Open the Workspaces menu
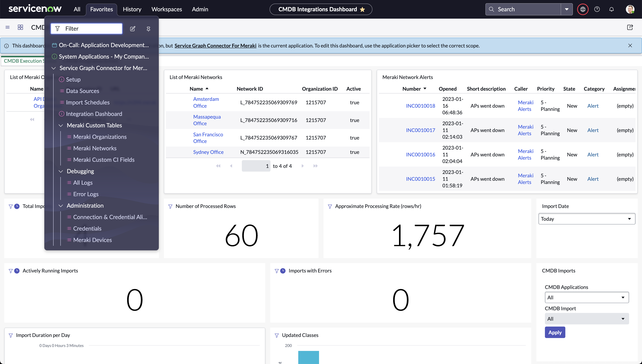Screen dimensions: 642x364 [166, 9]
